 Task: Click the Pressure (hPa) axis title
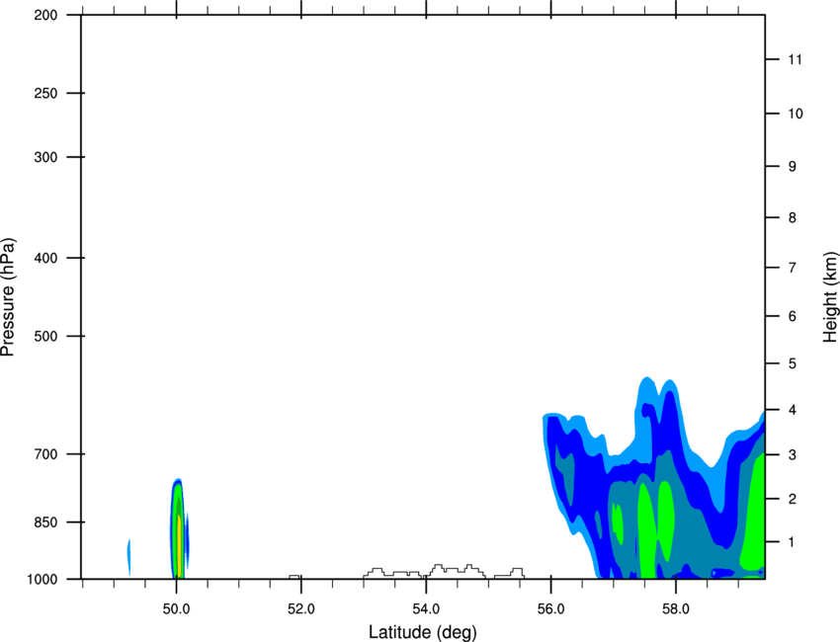pos(8,296)
